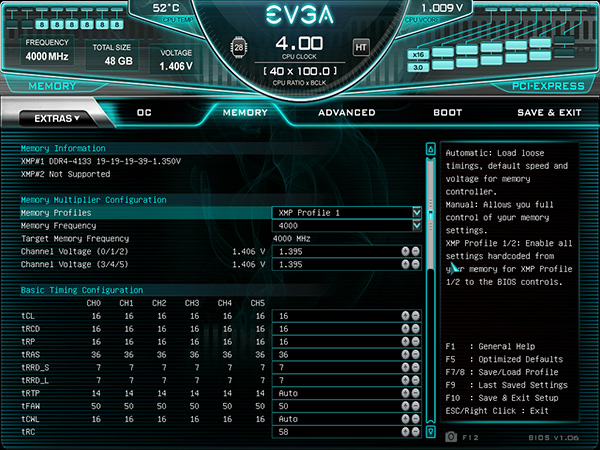Click the tCL input field showing 16
This screenshot has width=600, height=450.
pos(347,316)
